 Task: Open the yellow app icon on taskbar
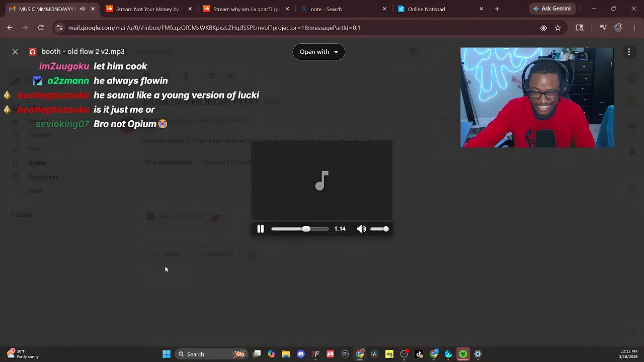(389, 354)
